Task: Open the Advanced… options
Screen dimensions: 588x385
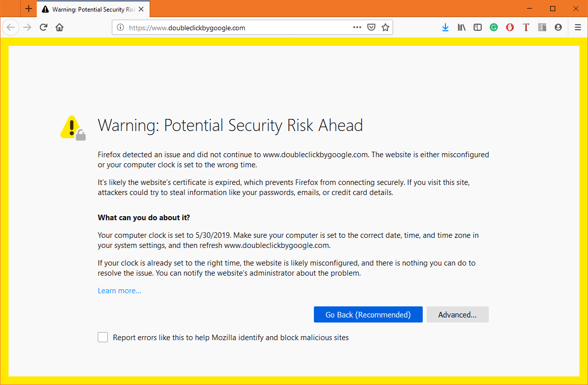Action: click(x=457, y=314)
